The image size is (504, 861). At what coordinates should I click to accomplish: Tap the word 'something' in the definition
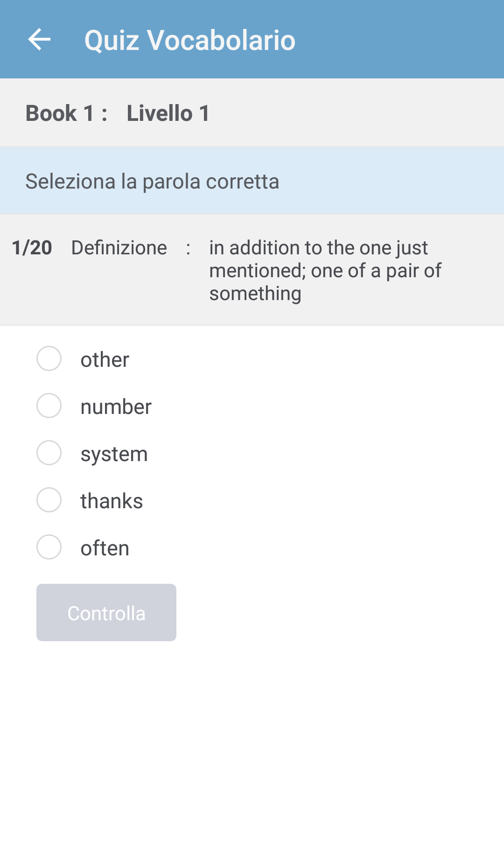255,294
